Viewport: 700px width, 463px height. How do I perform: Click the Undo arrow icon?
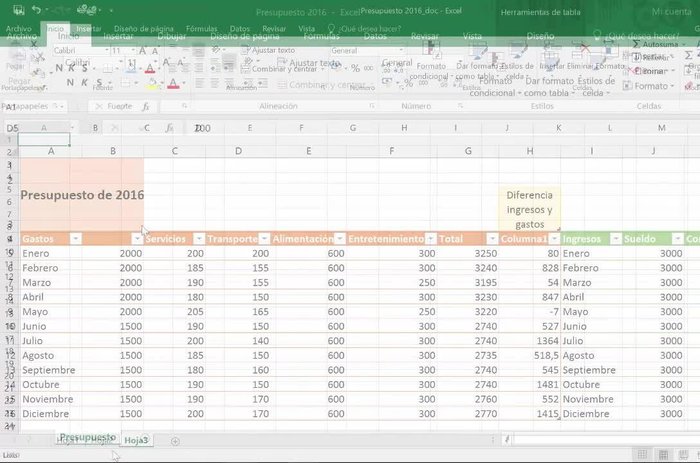[x=37, y=9]
